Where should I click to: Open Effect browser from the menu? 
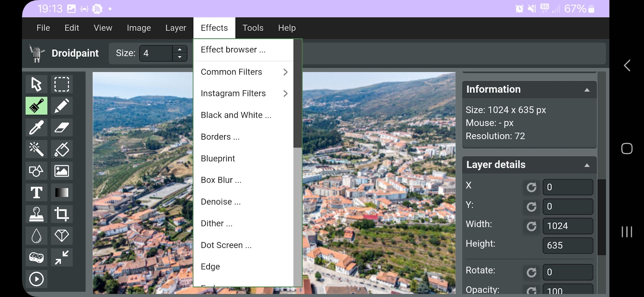point(243,50)
